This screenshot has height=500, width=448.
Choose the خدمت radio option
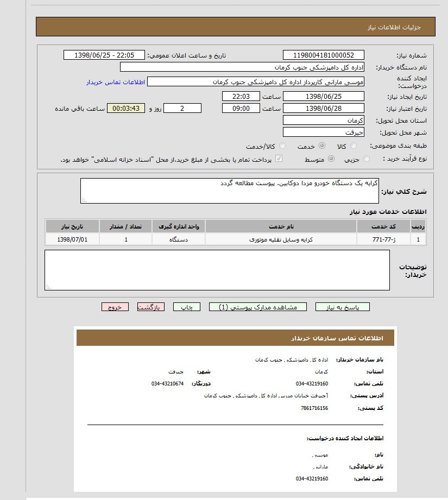tap(322, 146)
